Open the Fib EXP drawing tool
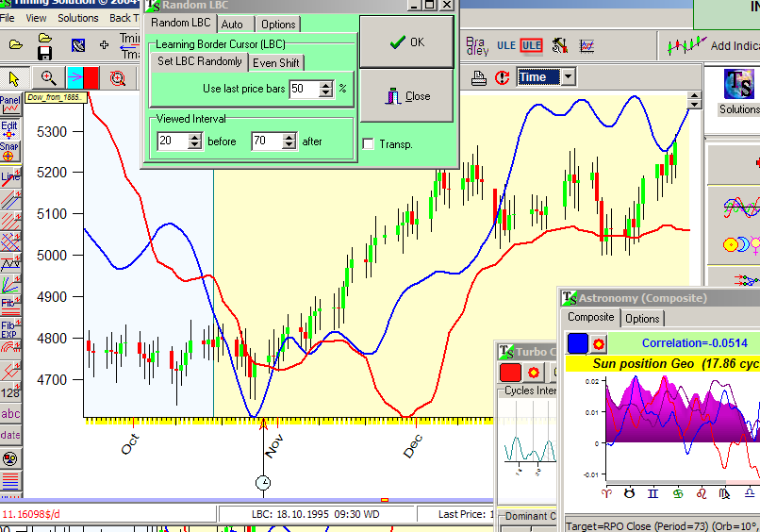 10,330
